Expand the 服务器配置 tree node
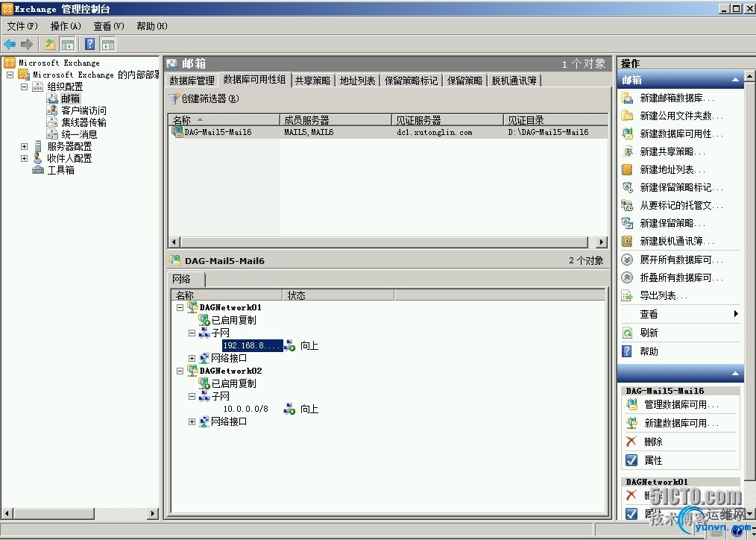 [x=24, y=146]
